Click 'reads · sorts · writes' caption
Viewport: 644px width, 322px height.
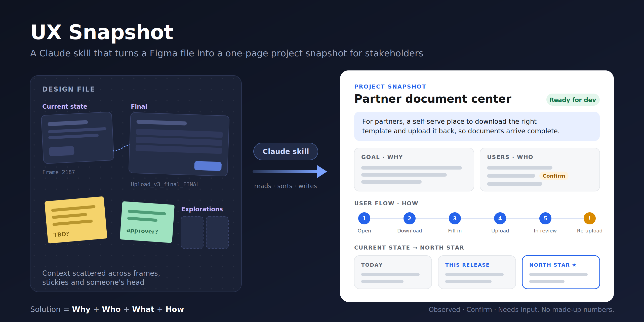pos(286,186)
